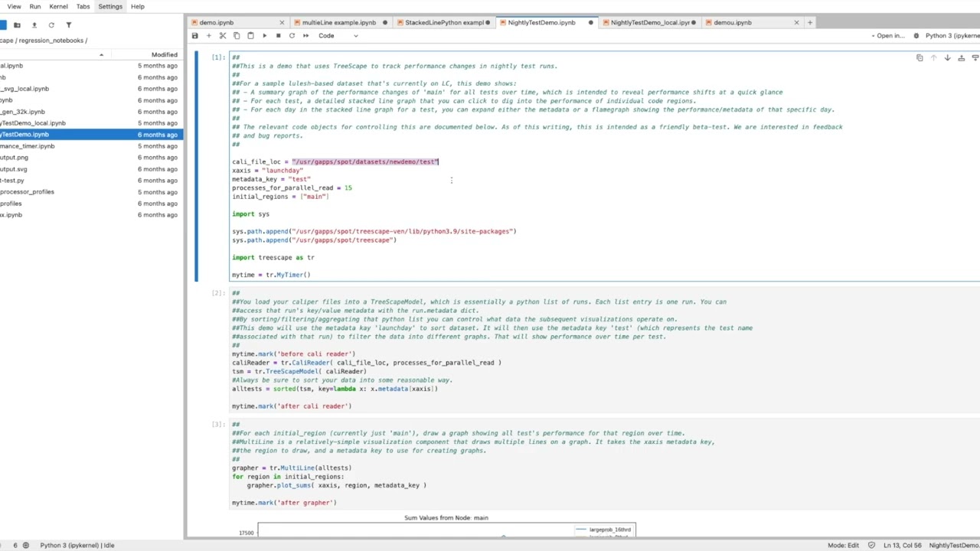Open _svg_local.ipynb in file list
980x551 pixels.
coord(91,89)
